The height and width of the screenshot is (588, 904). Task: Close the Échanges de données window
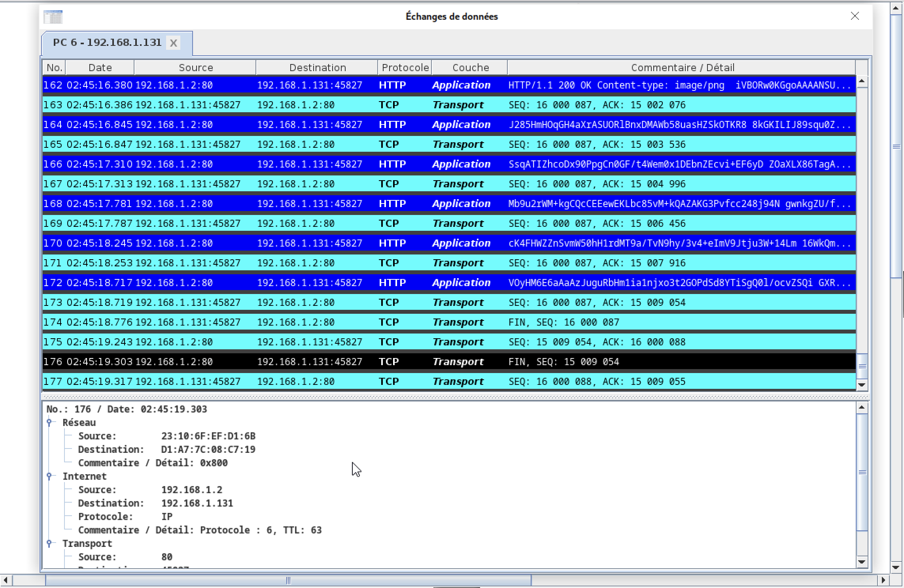tap(855, 16)
